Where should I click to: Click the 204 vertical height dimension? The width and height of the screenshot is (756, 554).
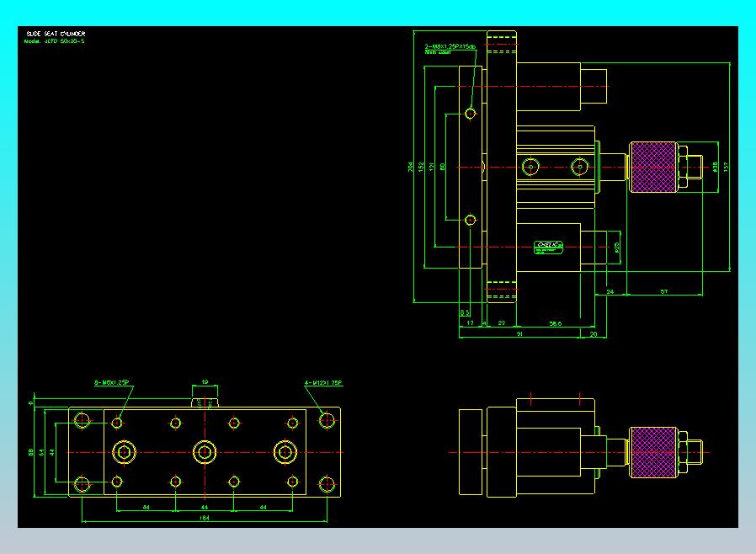coord(410,167)
